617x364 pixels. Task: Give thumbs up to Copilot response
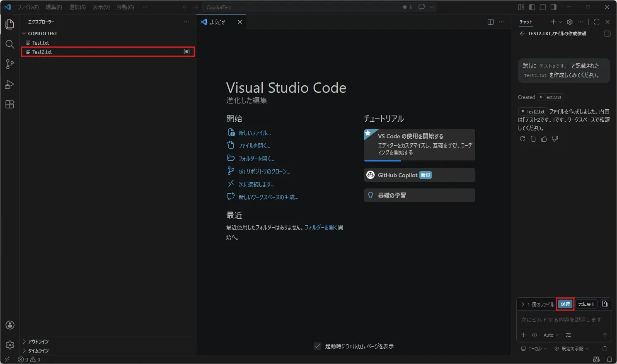point(544,139)
